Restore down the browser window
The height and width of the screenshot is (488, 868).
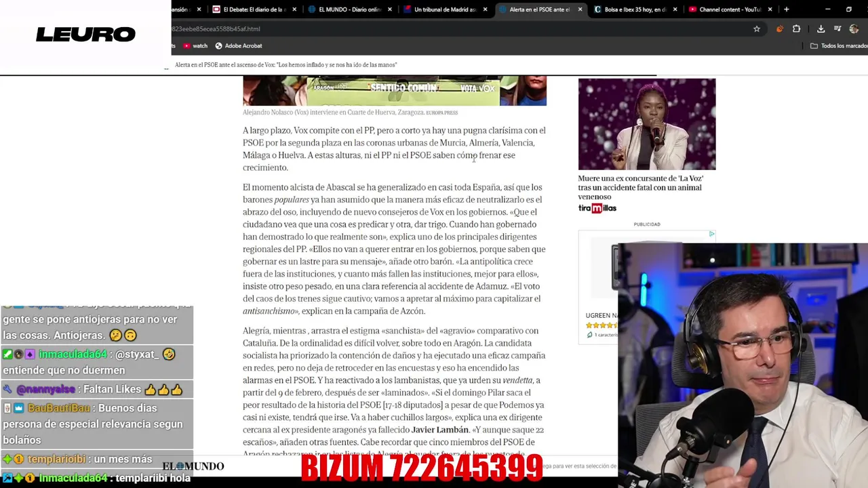849,9
